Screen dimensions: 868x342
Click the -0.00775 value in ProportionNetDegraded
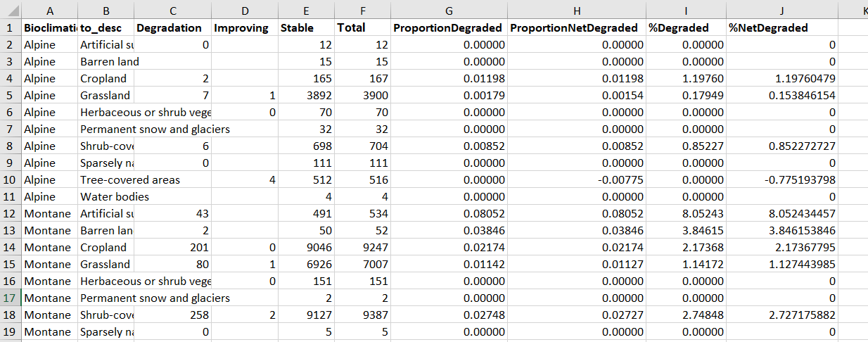coord(577,179)
